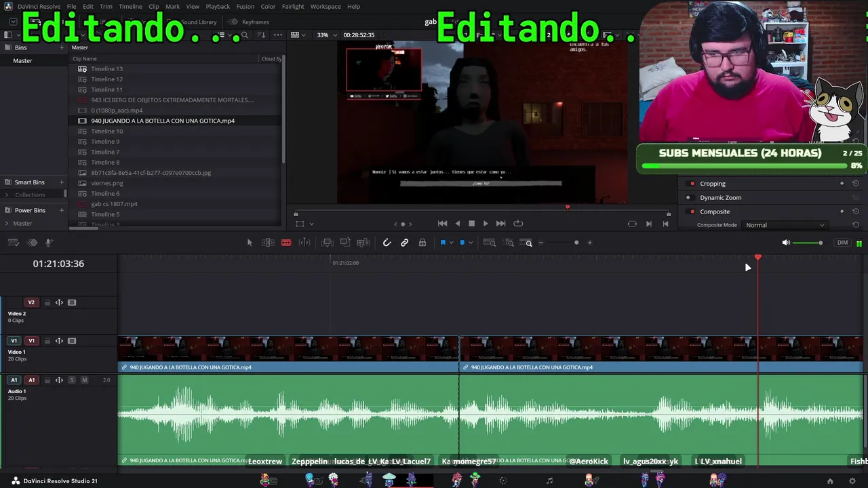Lock the Video 2 track
The image size is (868, 488).
pyautogui.click(x=47, y=303)
